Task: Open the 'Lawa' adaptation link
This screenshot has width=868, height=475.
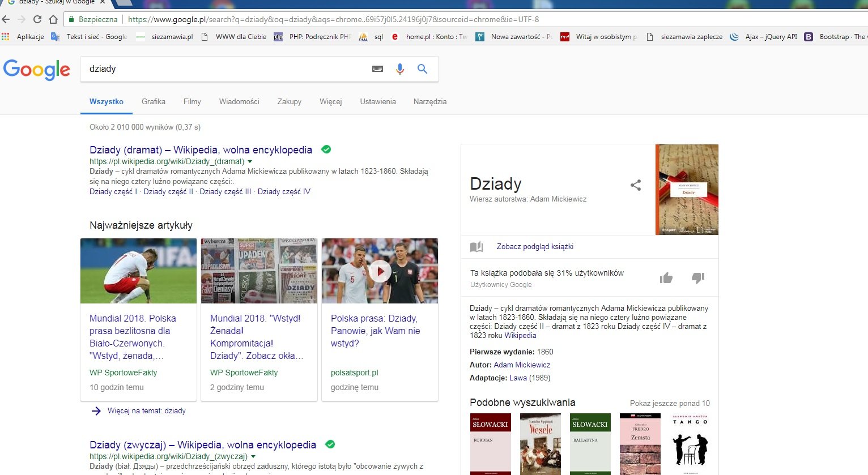Action: [x=518, y=378]
